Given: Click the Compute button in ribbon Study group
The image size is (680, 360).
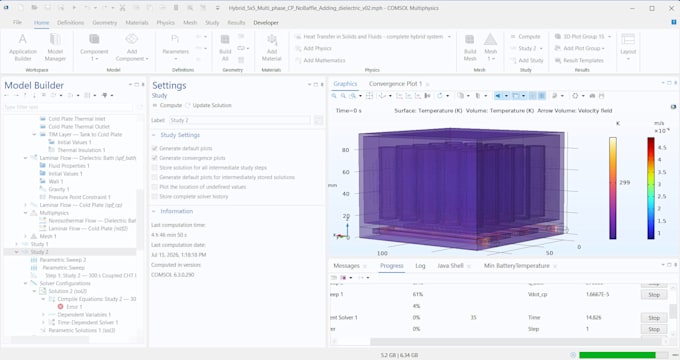Looking at the screenshot, I should (x=525, y=36).
